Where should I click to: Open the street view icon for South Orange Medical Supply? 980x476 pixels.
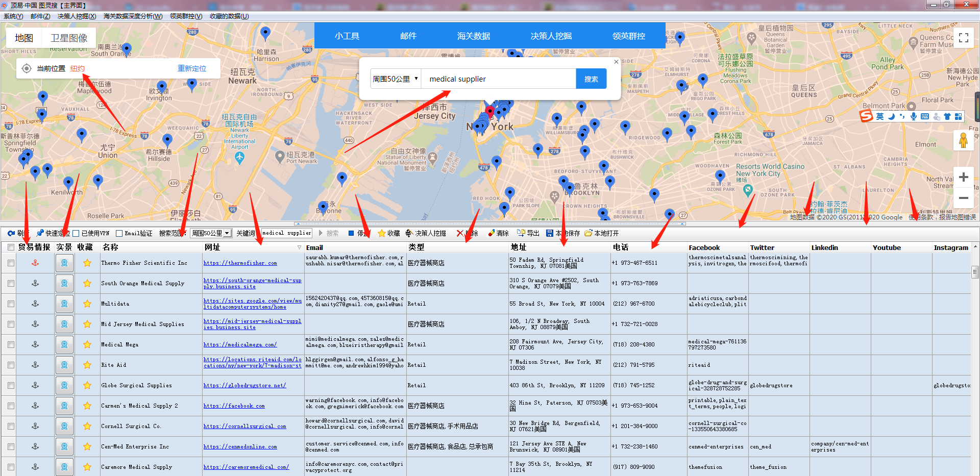(64, 283)
